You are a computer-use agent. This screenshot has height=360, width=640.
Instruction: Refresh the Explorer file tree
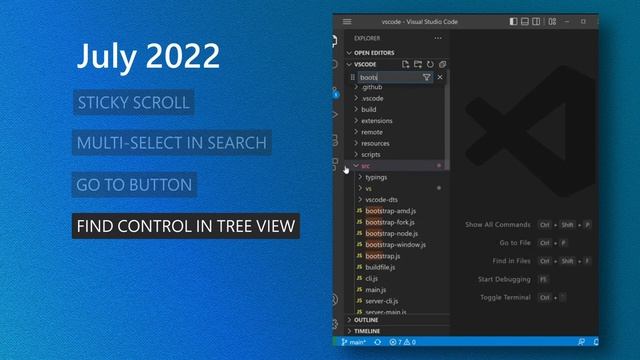(430, 64)
